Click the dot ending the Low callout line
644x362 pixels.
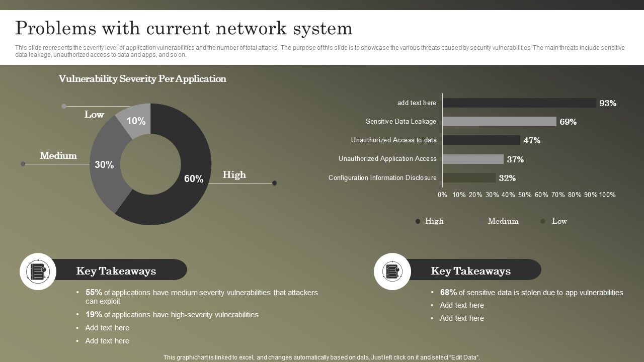point(64,106)
